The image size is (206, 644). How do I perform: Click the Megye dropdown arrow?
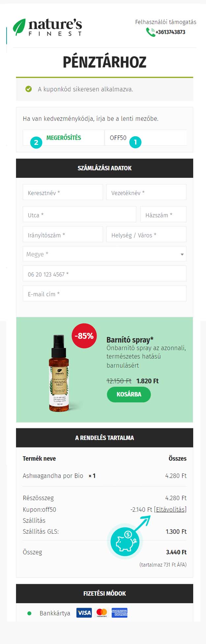[x=182, y=254]
